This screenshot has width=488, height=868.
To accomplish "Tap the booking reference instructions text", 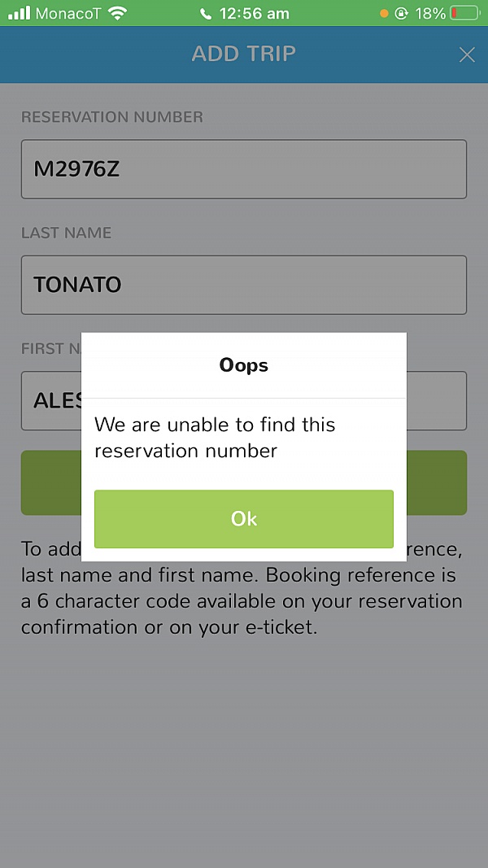I will [242, 601].
